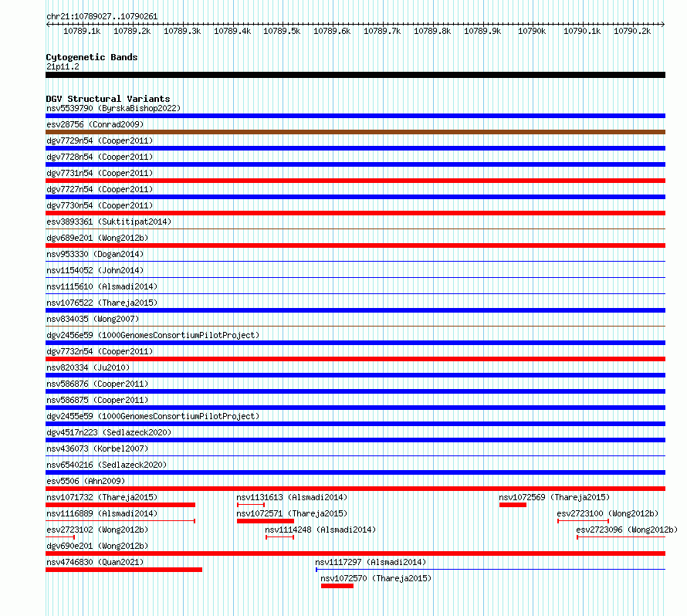Image resolution: width=687 pixels, height=616 pixels.
Task: Click nsv586876 (Cooper2011) variant label
Action: coord(97,384)
